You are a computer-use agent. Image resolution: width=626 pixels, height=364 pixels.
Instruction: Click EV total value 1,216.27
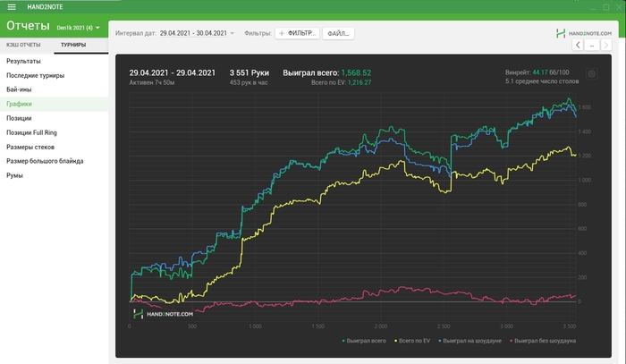pos(360,82)
